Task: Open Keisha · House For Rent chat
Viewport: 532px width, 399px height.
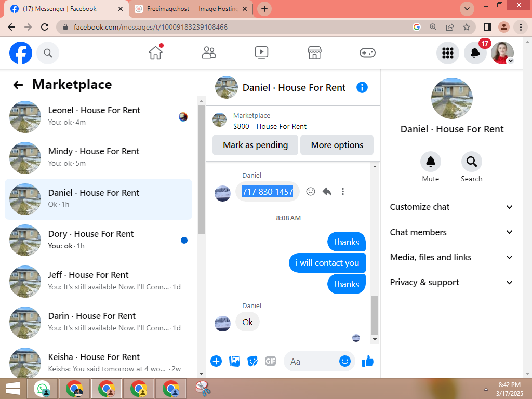Action: [98, 362]
